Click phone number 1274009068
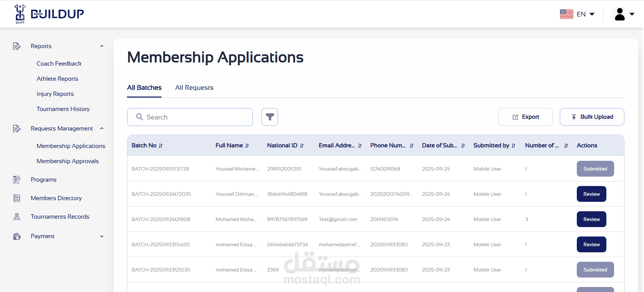Viewport: 644px width, 292px height. (x=385, y=169)
